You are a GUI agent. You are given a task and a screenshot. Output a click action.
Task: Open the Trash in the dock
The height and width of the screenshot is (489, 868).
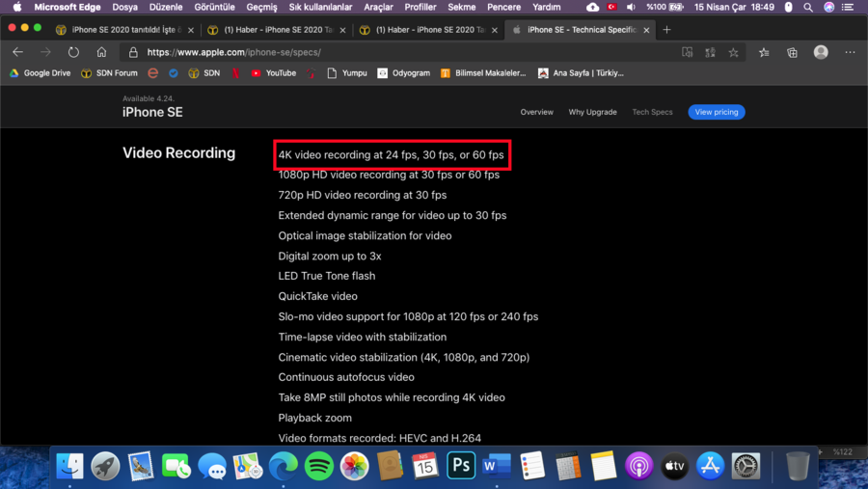tap(798, 466)
